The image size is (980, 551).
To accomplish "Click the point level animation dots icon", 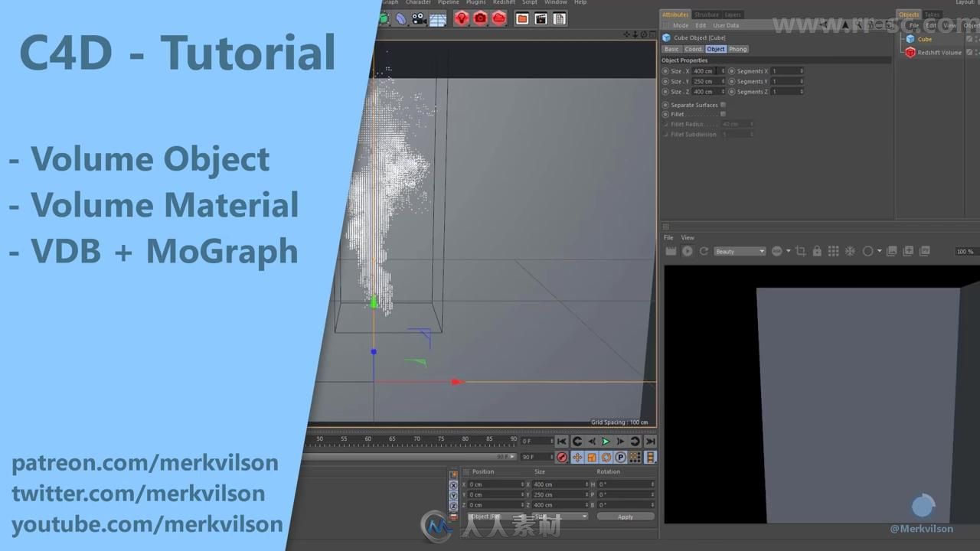I will [635, 458].
